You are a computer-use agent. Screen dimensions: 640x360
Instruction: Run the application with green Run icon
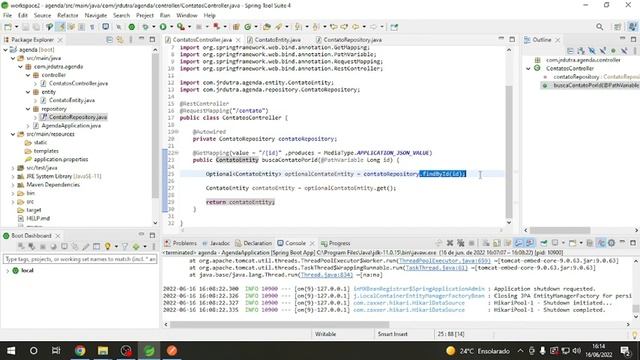pyautogui.click(x=163, y=27)
